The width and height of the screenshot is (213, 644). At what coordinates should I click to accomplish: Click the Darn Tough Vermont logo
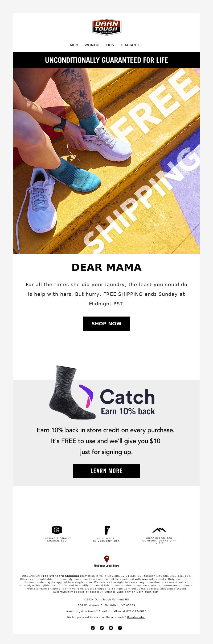pos(106,27)
